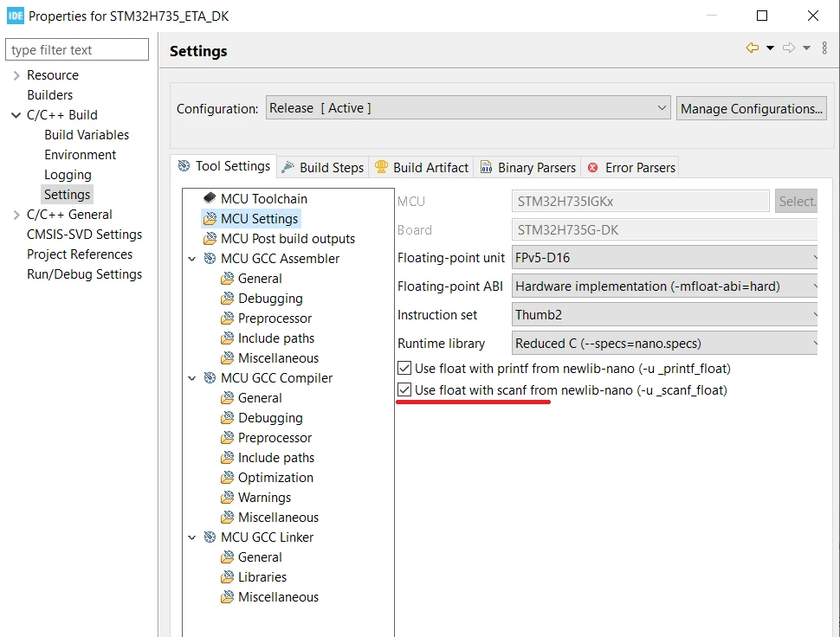This screenshot has height=637, width=840.
Task: Open back history dropdown arrow
Action: click(x=771, y=48)
